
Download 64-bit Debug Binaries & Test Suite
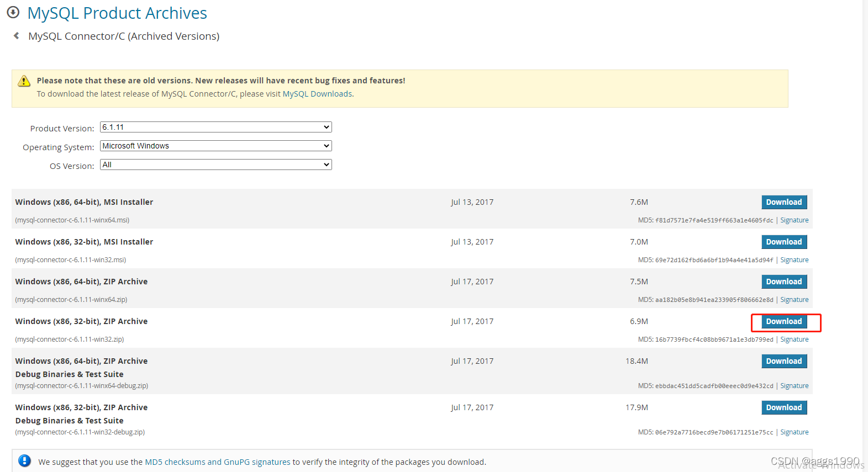[784, 361]
